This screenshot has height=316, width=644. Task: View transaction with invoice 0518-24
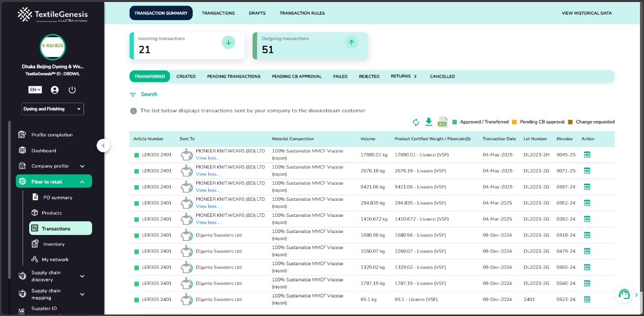click(x=587, y=235)
